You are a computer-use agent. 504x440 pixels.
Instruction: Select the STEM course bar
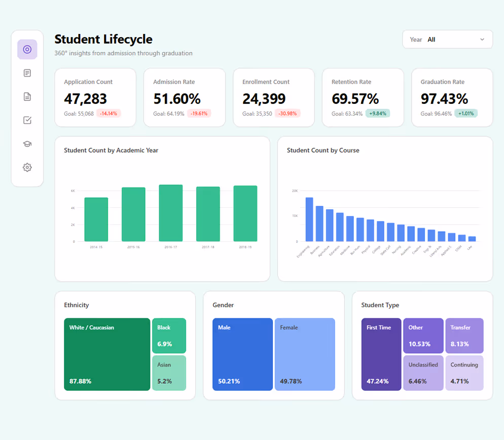coord(462,238)
